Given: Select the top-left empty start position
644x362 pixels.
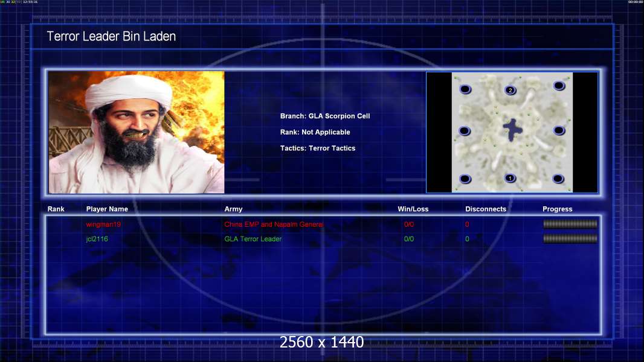Looking at the screenshot, I should [465, 89].
